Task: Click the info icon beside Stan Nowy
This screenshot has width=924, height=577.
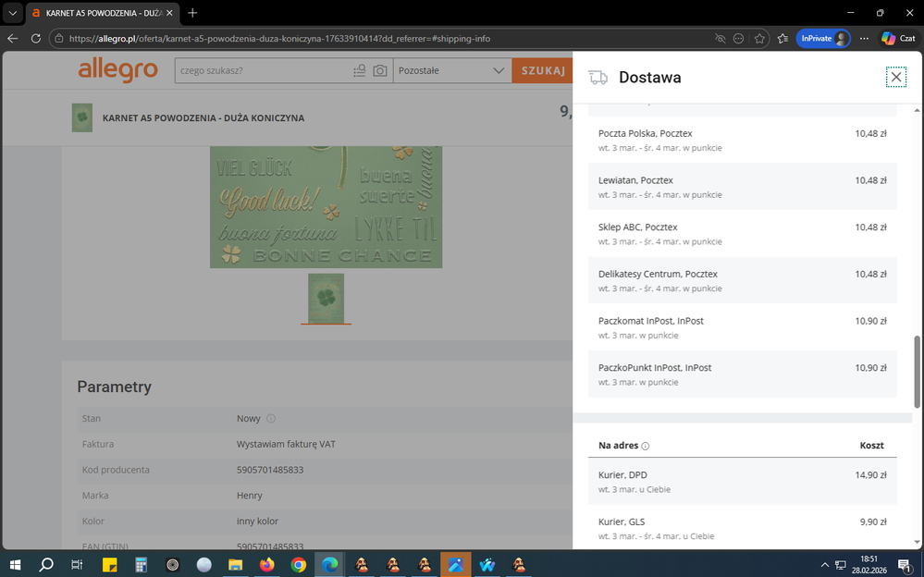Action: 271,419
